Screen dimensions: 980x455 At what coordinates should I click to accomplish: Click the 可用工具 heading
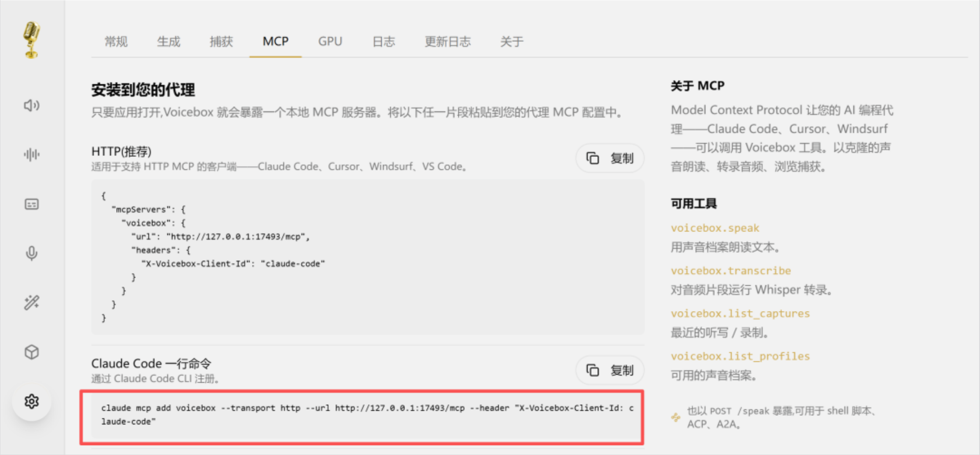pyautogui.click(x=694, y=204)
